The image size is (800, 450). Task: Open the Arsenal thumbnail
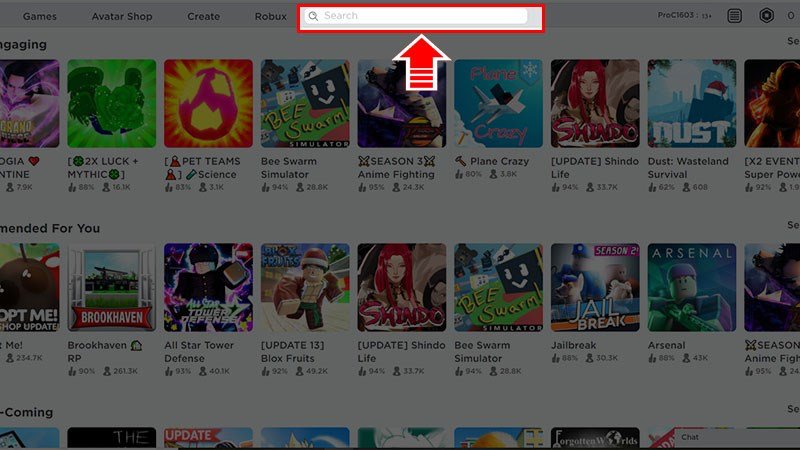tap(692, 288)
